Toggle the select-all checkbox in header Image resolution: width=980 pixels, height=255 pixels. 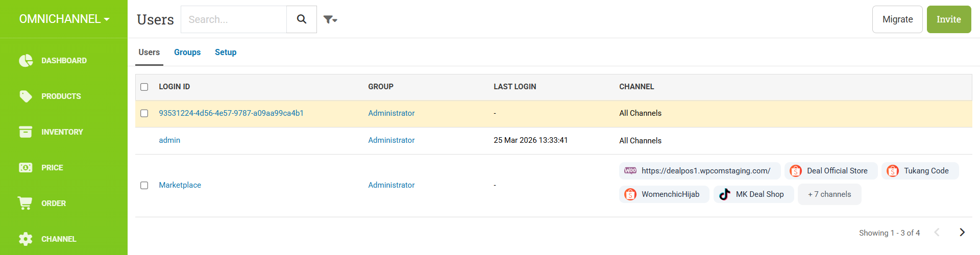(x=144, y=87)
